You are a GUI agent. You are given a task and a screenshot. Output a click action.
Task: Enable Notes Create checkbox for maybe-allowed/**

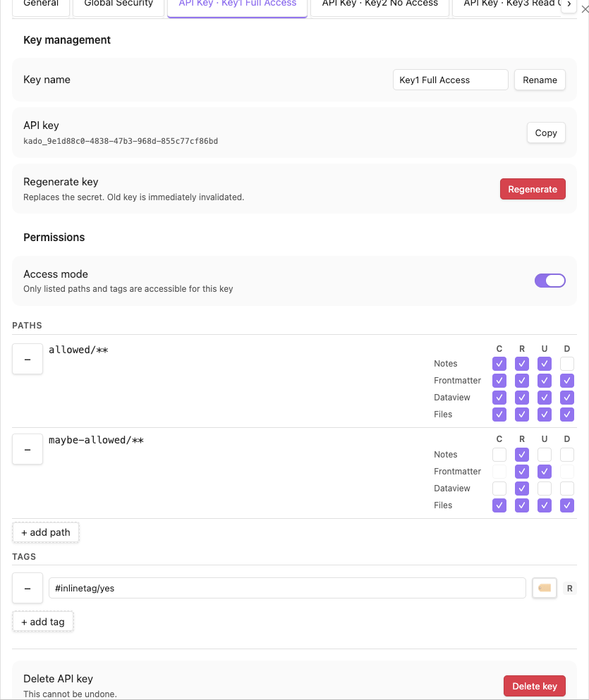coord(499,455)
